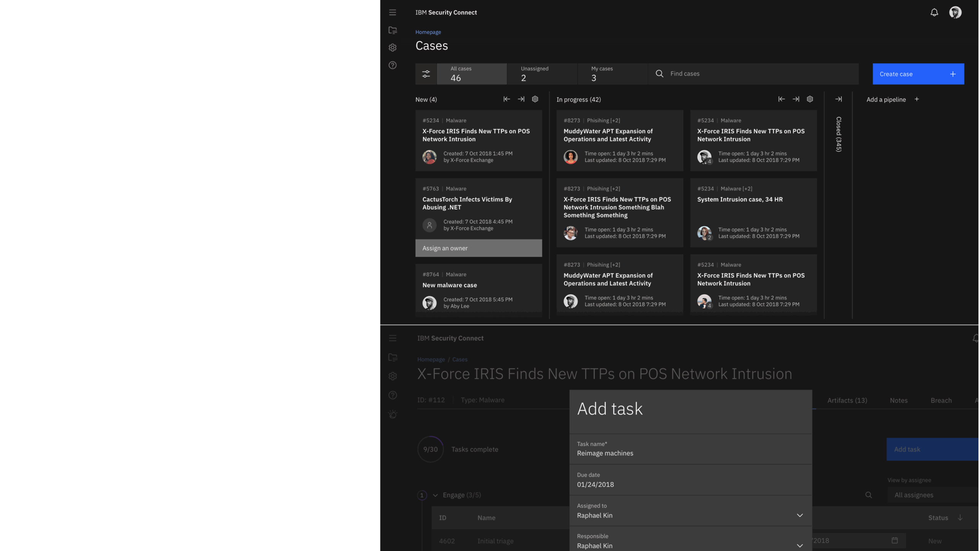The height and width of the screenshot is (551, 980).
Task: Open the cases folder icon in top sidebar
Action: 392,30
